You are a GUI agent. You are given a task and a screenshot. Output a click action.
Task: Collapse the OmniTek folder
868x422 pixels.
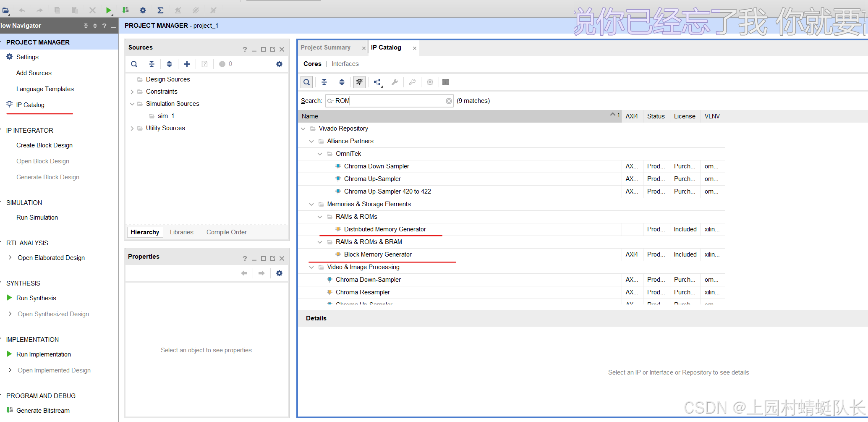[320, 154]
